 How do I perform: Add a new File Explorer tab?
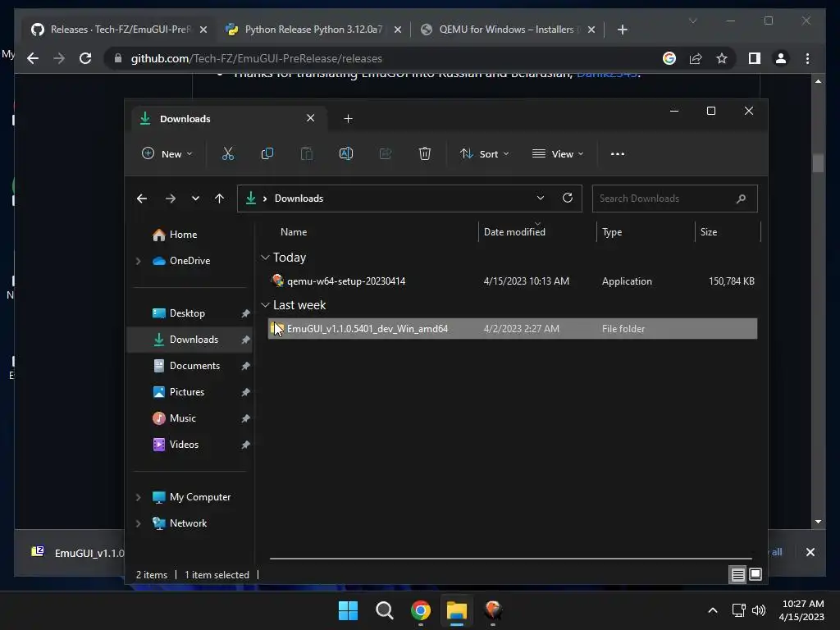click(x=348, y=119)
